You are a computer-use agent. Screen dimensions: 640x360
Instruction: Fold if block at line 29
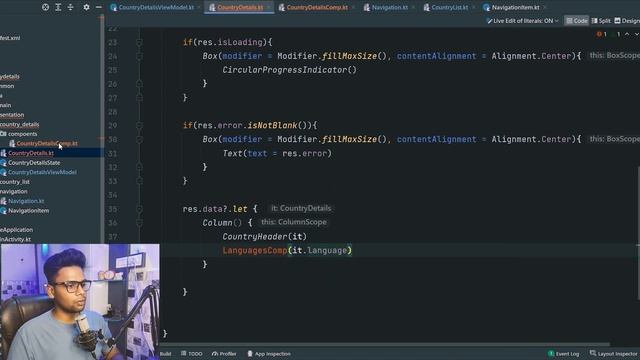[x=139, y=125]
